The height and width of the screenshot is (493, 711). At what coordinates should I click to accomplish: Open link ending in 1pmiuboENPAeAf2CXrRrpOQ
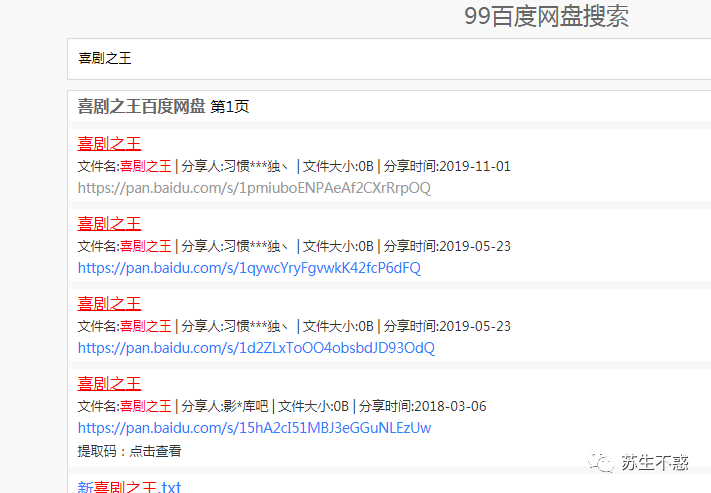click(254, 188)
